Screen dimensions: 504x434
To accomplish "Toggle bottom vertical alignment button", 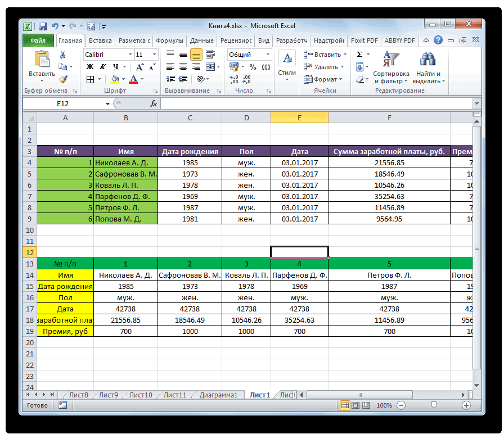I will [x=196, y=55].
